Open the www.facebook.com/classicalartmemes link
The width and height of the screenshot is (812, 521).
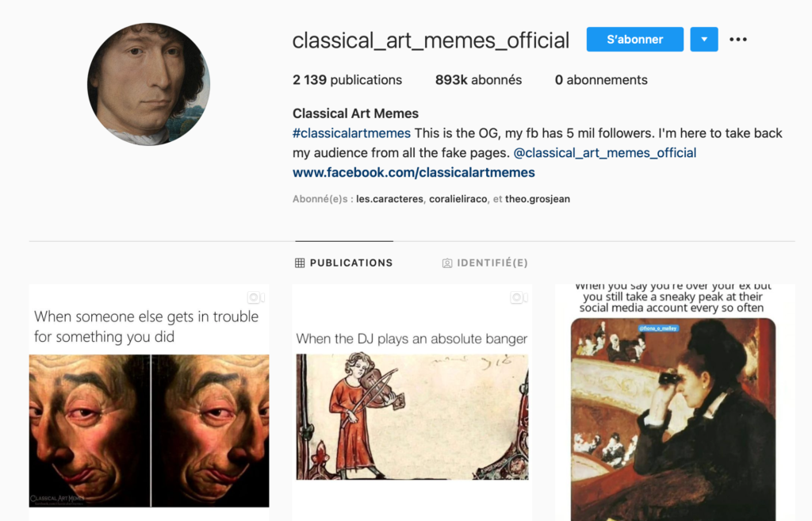[x=414, y=172]
